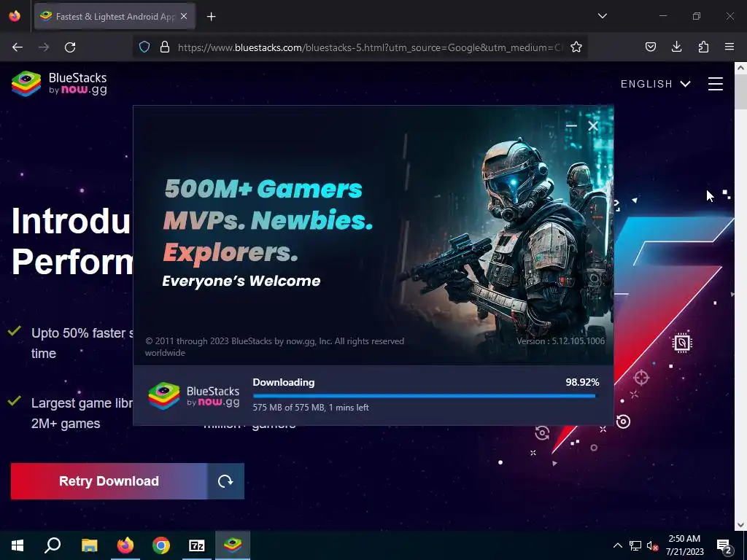Screen dimensions: 747x560
Task: Open the muted volume tray icon
Action: point(652,545)
